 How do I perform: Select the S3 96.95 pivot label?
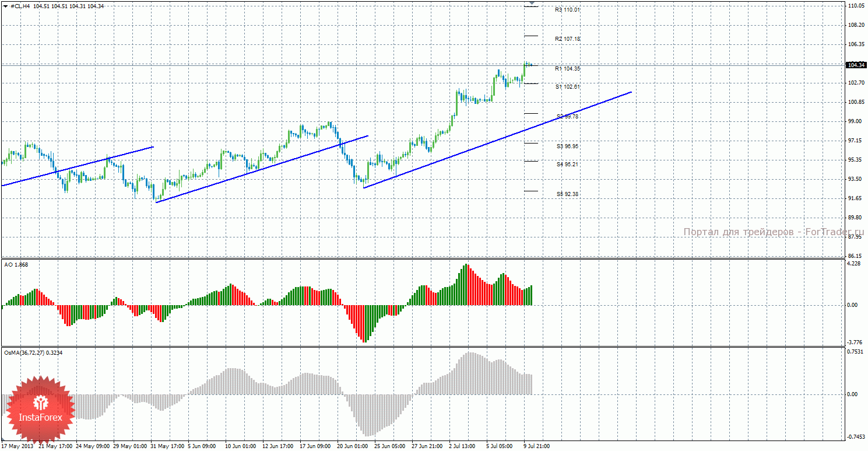tap(567, 146)
